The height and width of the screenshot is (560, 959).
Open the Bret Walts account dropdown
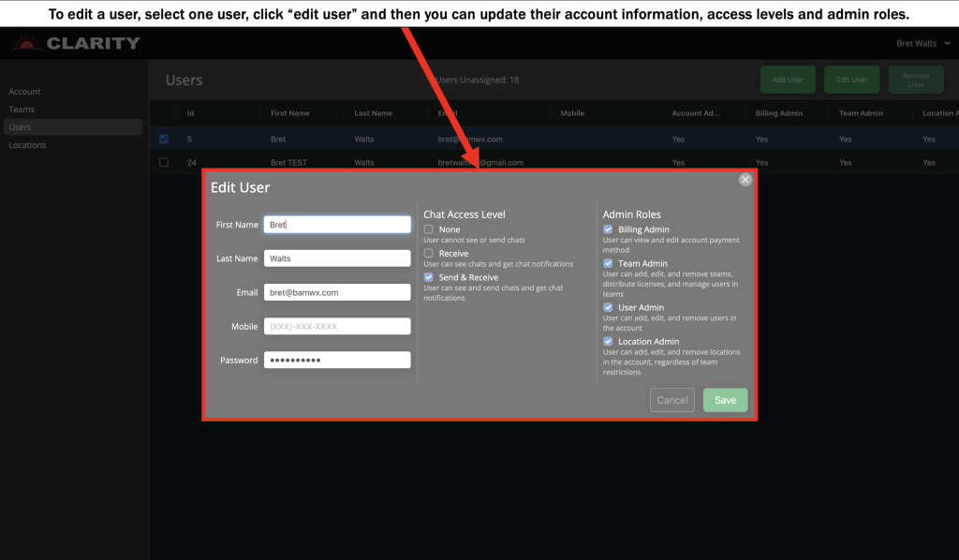(x=921, y=42)
